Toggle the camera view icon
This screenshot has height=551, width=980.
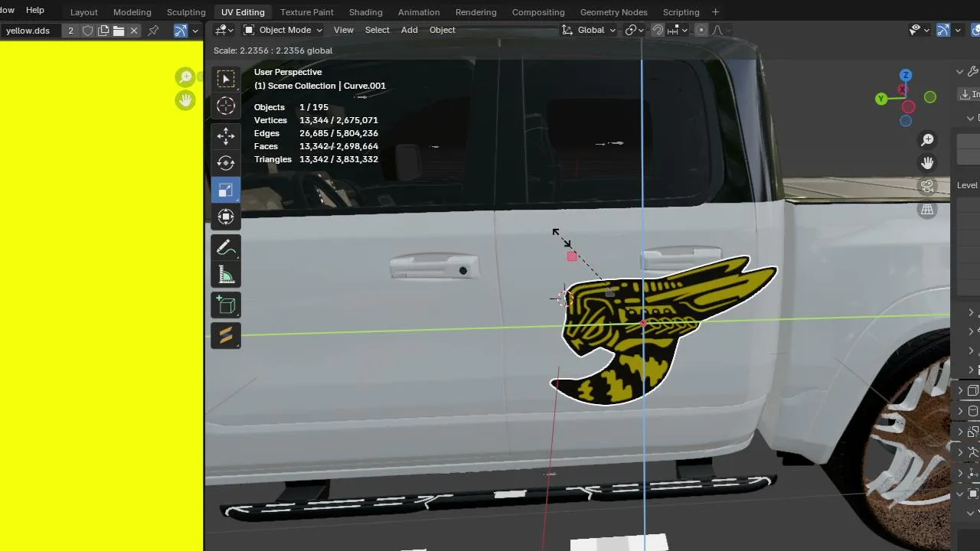pos(927,186)
